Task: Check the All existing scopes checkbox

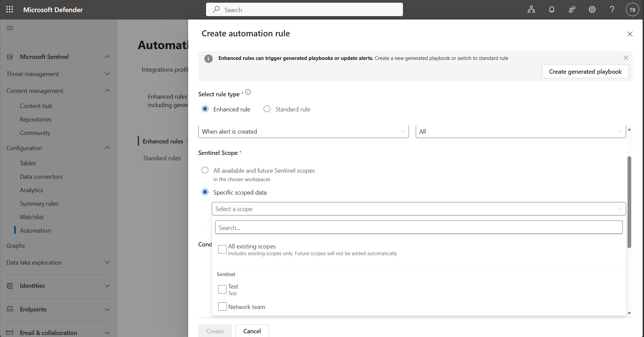Action: tap(222, 249)
